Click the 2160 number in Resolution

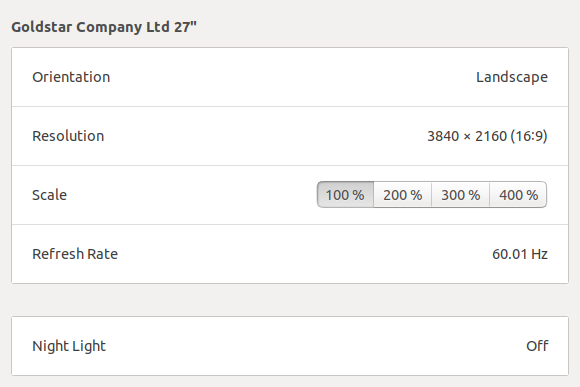tap(491, 136)
